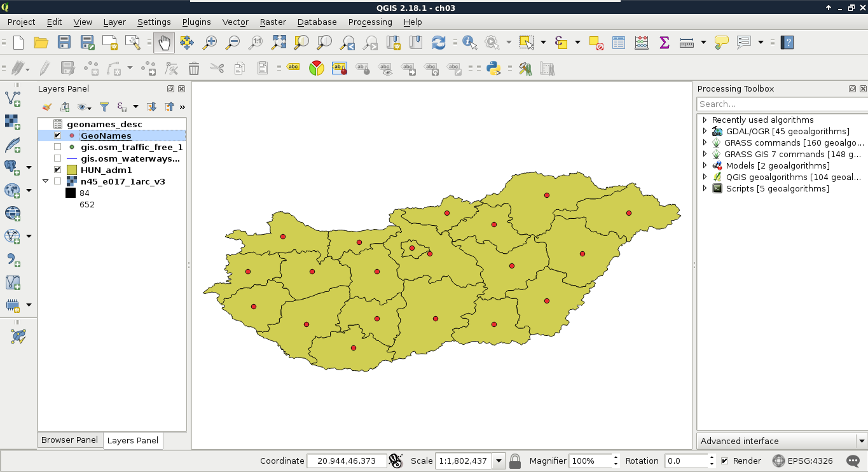
Task: Open the Python console
Action: pyautogui.click(x=493, y=68)
